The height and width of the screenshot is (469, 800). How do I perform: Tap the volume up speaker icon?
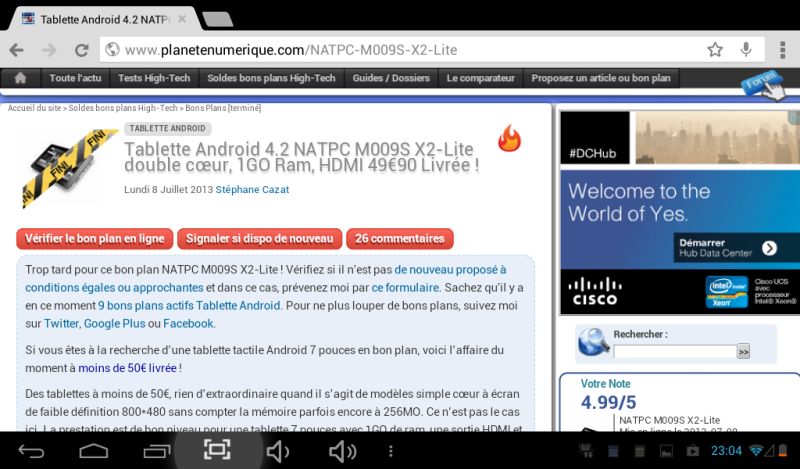[342, 452]
